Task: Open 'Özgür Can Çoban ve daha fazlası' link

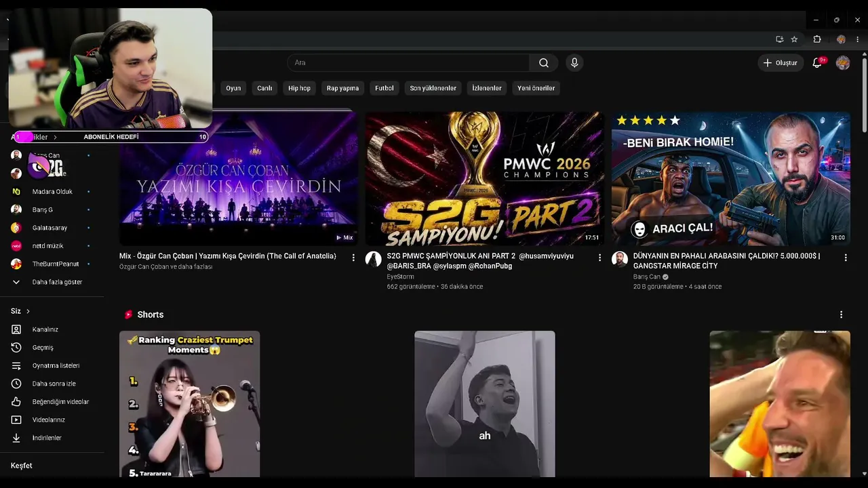Action: (166, 267)
